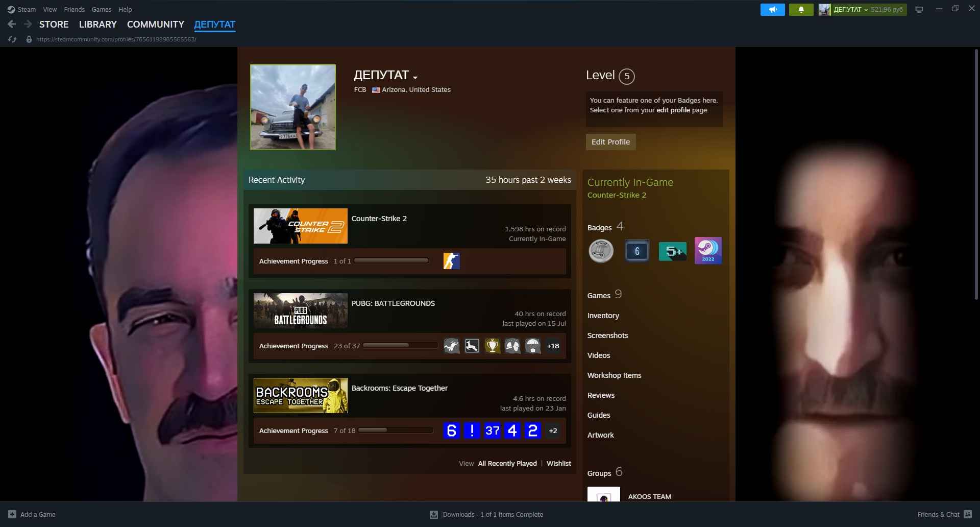This screenshot has height=527, width=980.
Task: Open notifications bell icon
Action: pos(801,10)
